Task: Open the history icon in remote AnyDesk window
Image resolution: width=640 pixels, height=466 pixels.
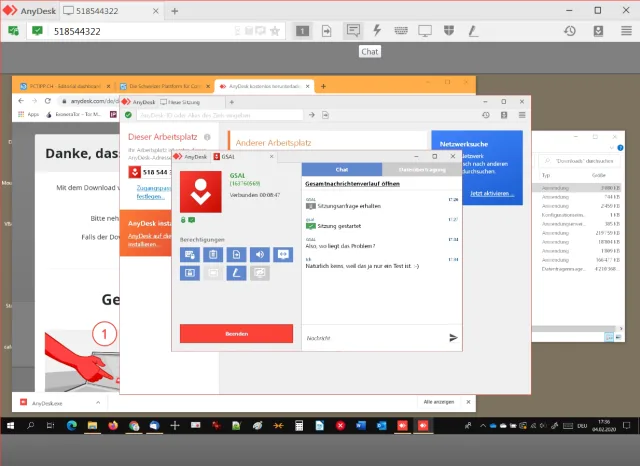Action: pos(486,115)
